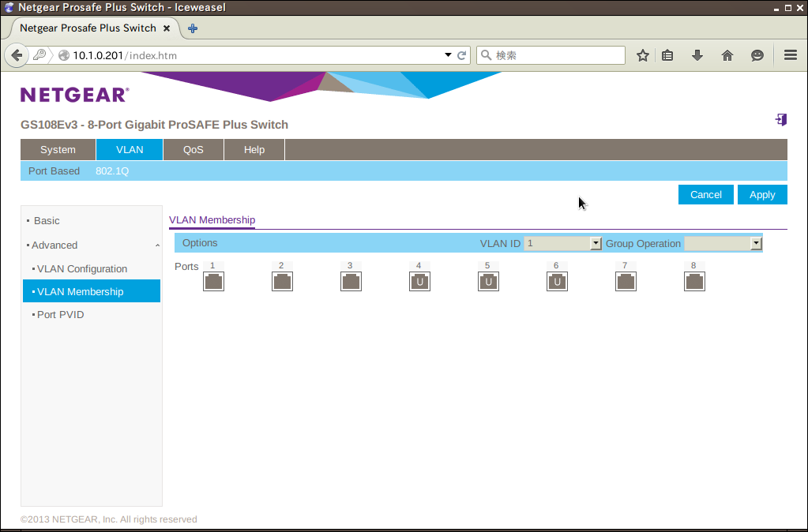Open the Help menu tab

point(254,150)
